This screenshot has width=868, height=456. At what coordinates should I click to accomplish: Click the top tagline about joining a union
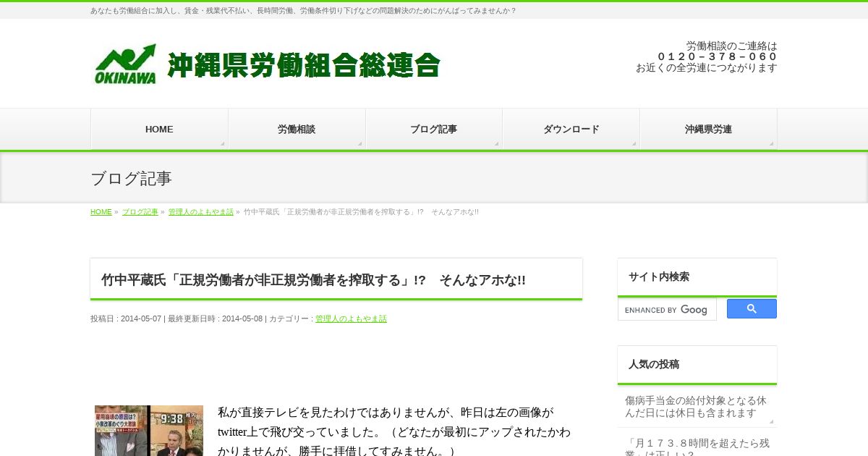304,11
